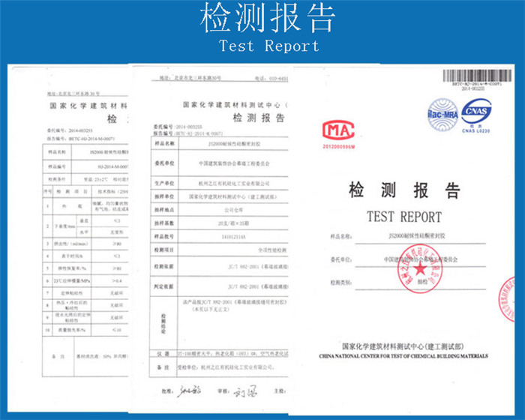Click the red CMA certification logo
Viewport: 525px width, 420px height.
337,129
